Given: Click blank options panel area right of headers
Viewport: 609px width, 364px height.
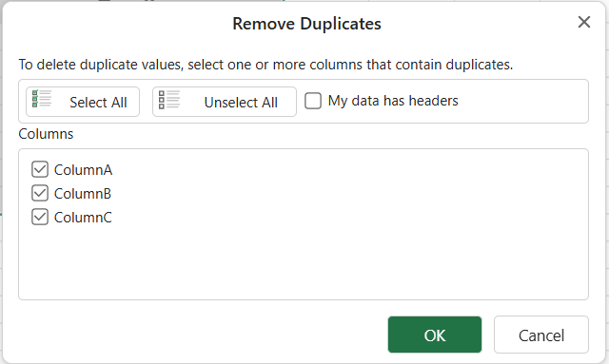Looking at the screenshot, I should 522,102.
